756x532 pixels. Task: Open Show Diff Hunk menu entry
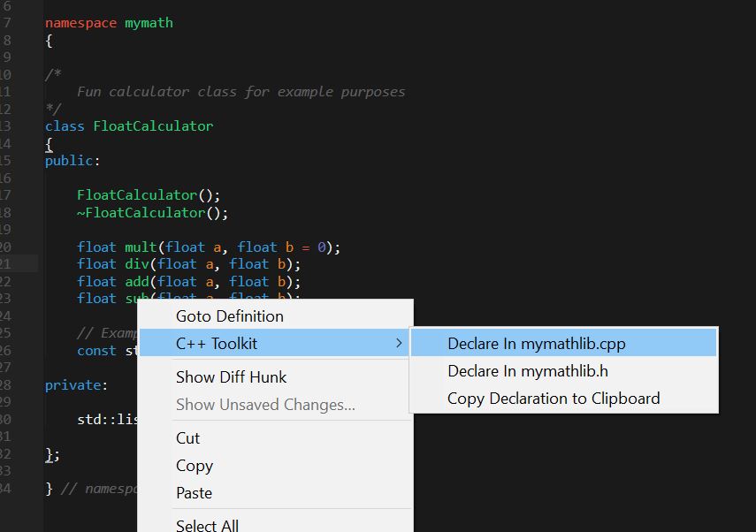coord(231,376)
